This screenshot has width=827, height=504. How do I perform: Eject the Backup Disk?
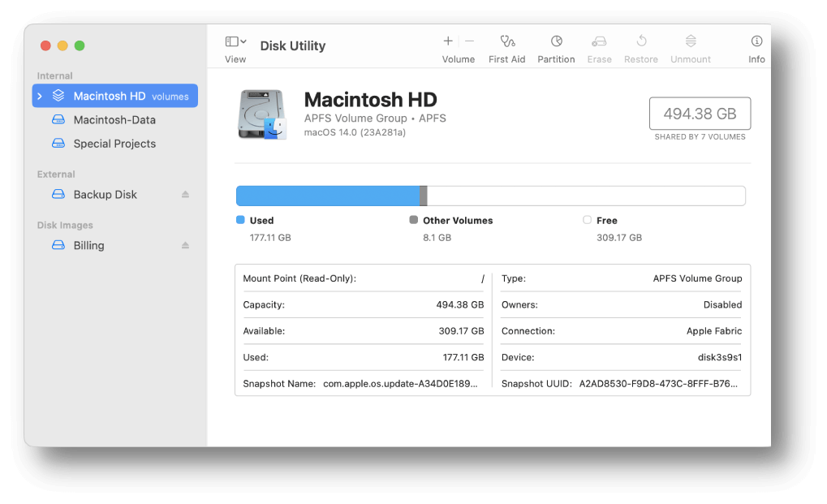click(185, 195)
